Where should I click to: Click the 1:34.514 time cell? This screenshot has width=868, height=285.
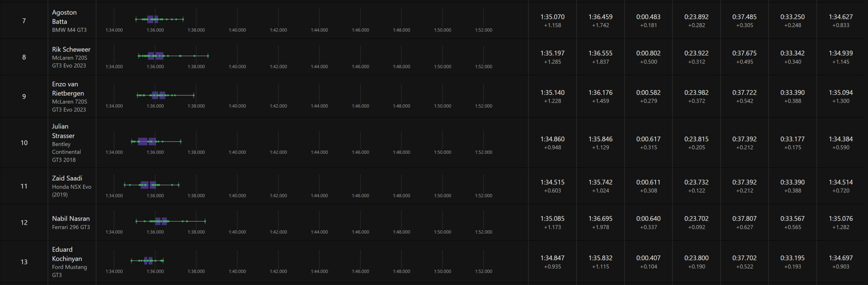coord(841,182)
